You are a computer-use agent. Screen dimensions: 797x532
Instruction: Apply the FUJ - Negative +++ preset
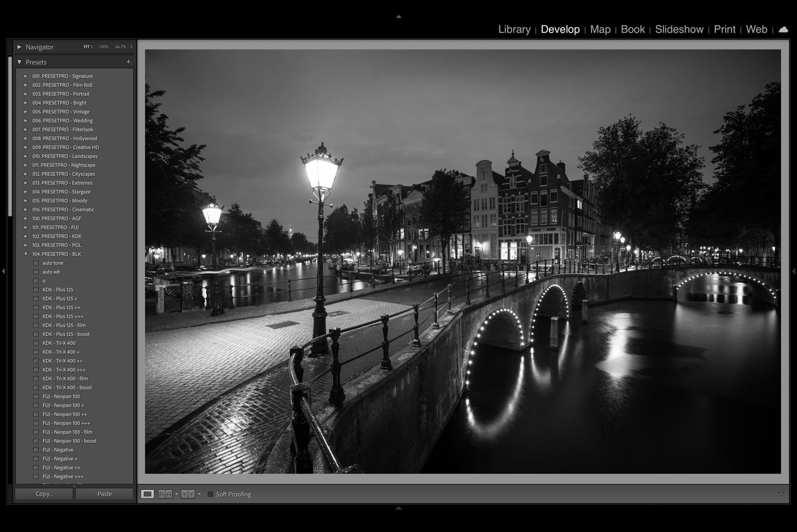point(63,477)
